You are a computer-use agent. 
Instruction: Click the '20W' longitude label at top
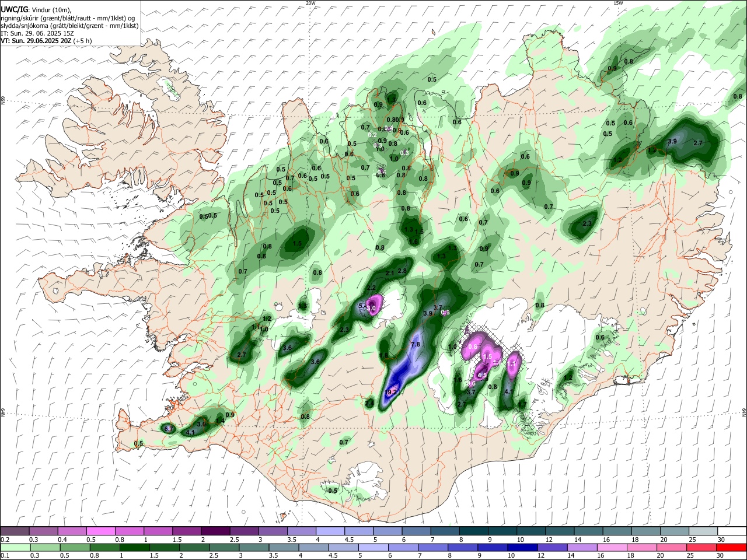[x=310, y=3]
